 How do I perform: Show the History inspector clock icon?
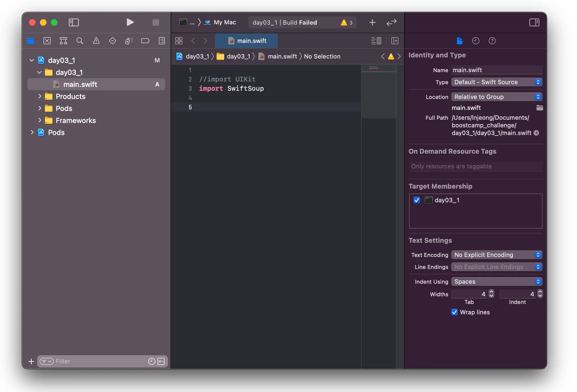(x=476, y=41)
